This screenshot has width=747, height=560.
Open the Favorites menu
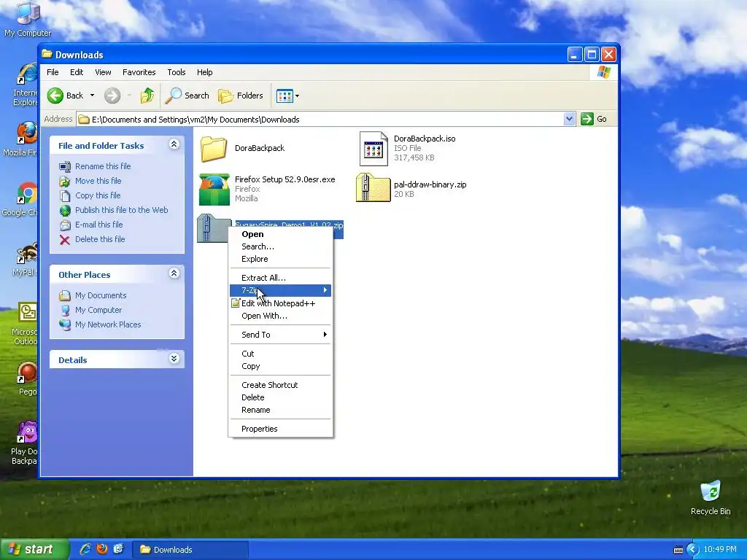tap(139, 72)
